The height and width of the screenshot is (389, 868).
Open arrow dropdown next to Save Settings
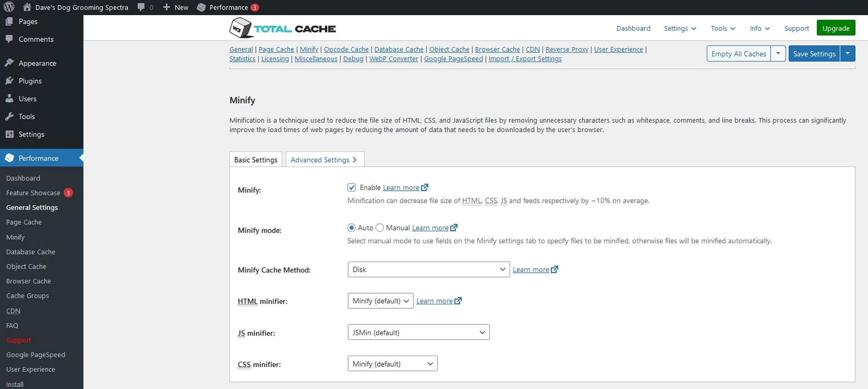tap(848, 53)
